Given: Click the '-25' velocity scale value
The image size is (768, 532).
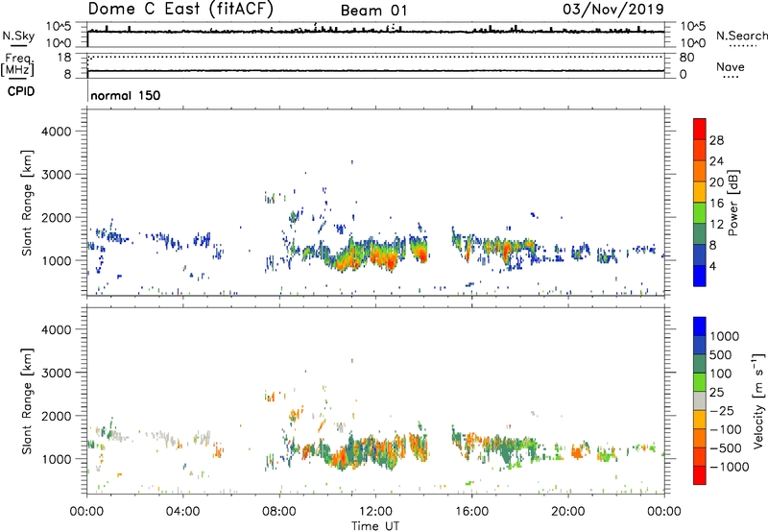Looking at the screenshot, I should click(x=724, y=411).
